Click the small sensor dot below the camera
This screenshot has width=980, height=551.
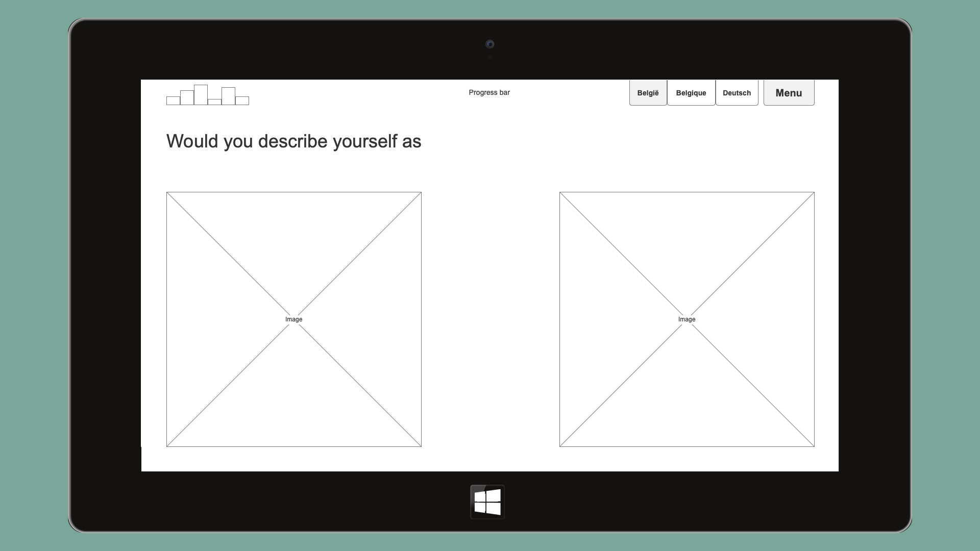click(490, 58)
